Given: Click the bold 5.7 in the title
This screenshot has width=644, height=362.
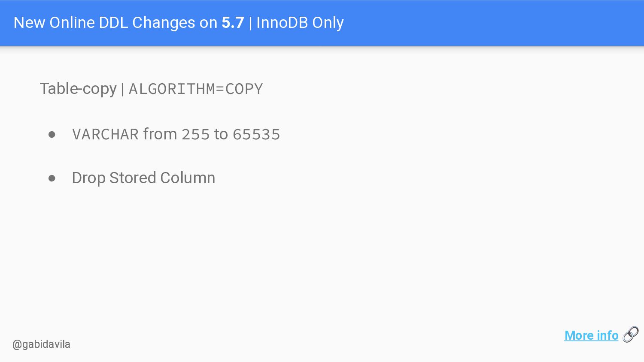Looking at the screenshot, I should (233, 23).
